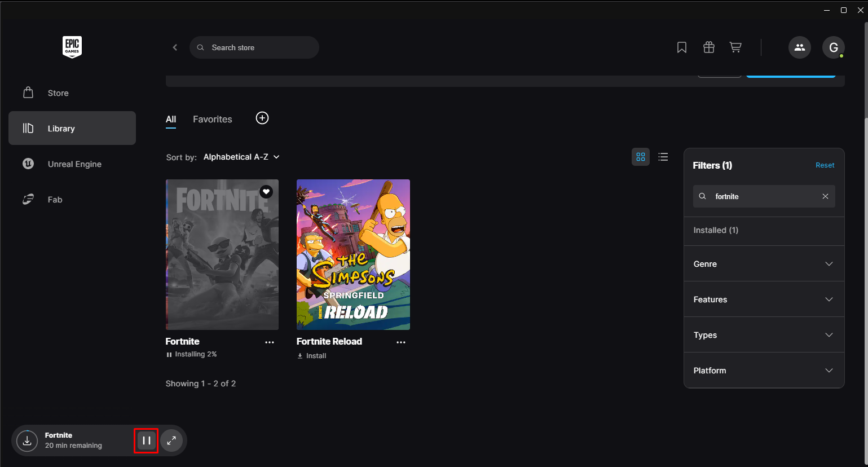Open the Unreal Engine section

pos(72,164)
